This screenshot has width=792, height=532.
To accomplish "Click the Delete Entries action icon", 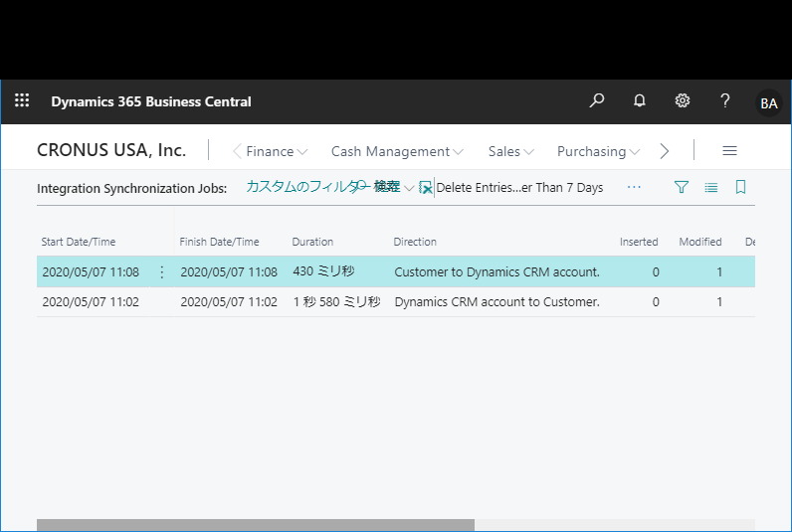I will coord(426,188).
